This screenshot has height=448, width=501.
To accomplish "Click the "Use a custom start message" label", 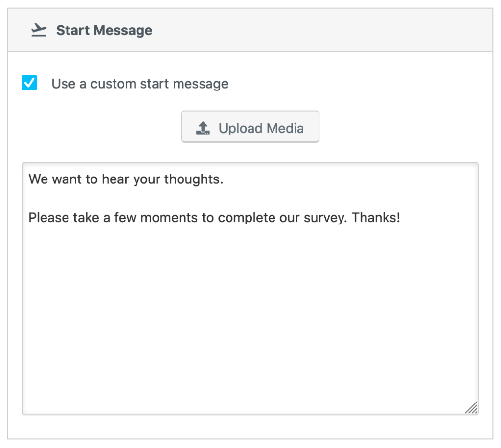I will tap(140, 84).
